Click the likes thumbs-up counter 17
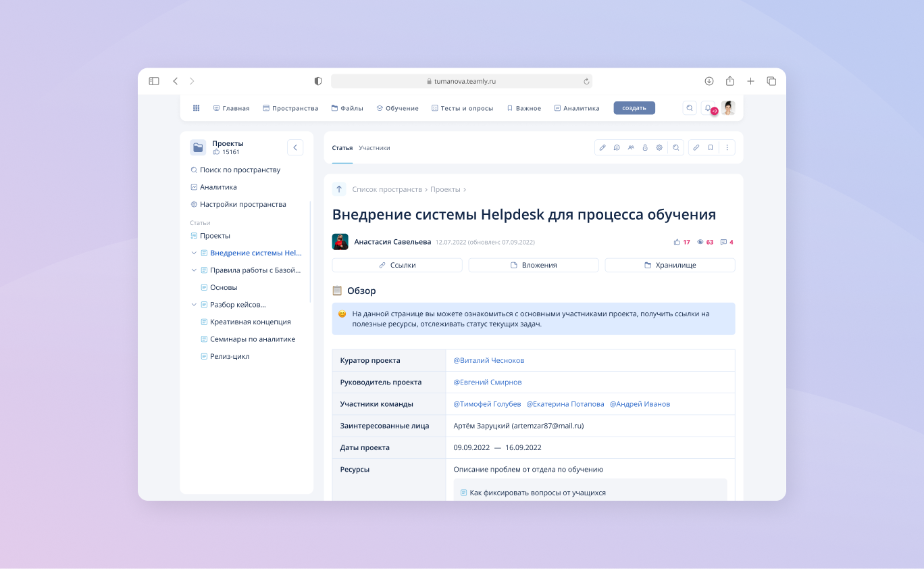924x569 pixels. pyautogui.click(x=682, y=242)
